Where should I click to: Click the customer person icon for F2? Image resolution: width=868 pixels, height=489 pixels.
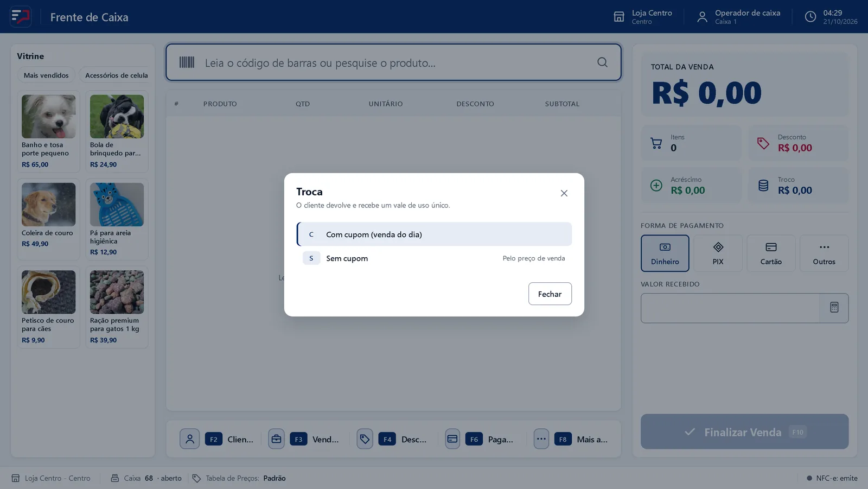point(190,439)
